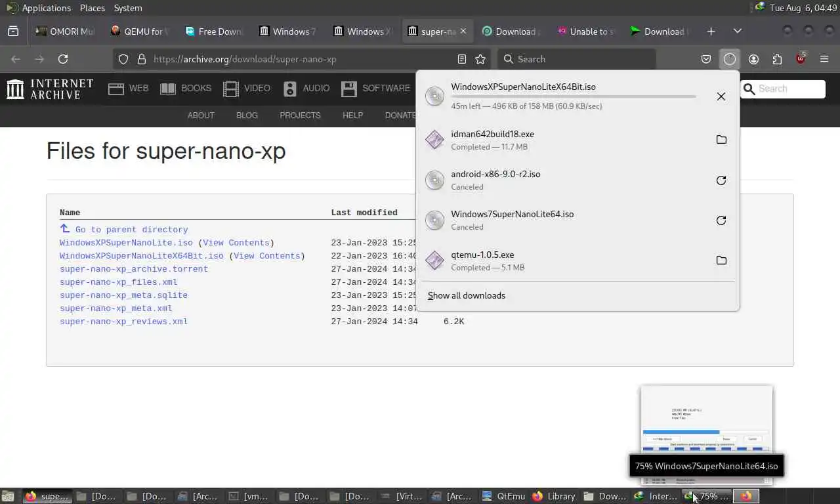Click the show desktop taskbar button

pos(8,496)
